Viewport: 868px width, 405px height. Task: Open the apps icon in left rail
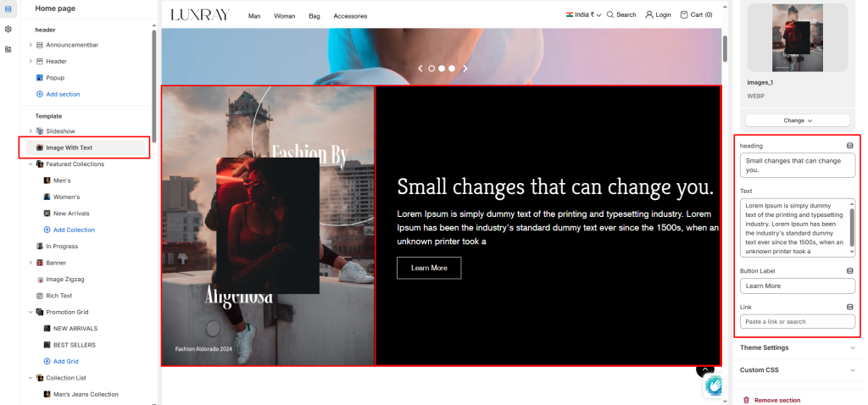(x=8, y=49)
